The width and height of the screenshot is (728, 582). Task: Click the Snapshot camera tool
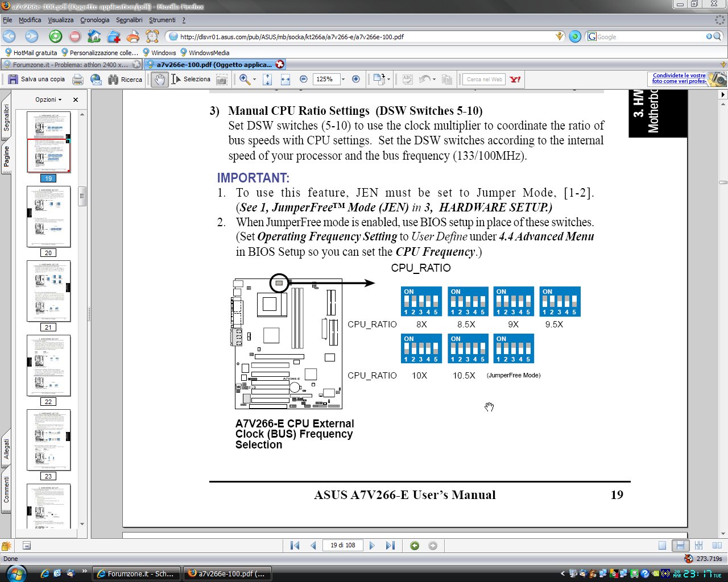click(222, 80)
